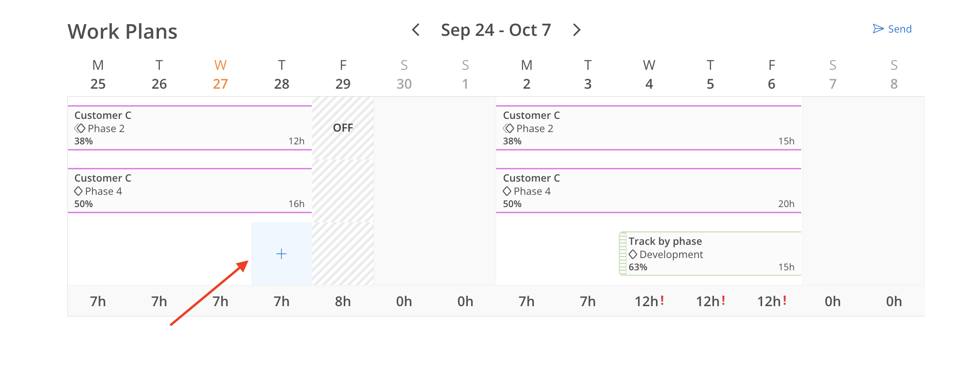Open the Work Plans heading
This screenshot has height=367, width=980.
click(x=123, y=31)
